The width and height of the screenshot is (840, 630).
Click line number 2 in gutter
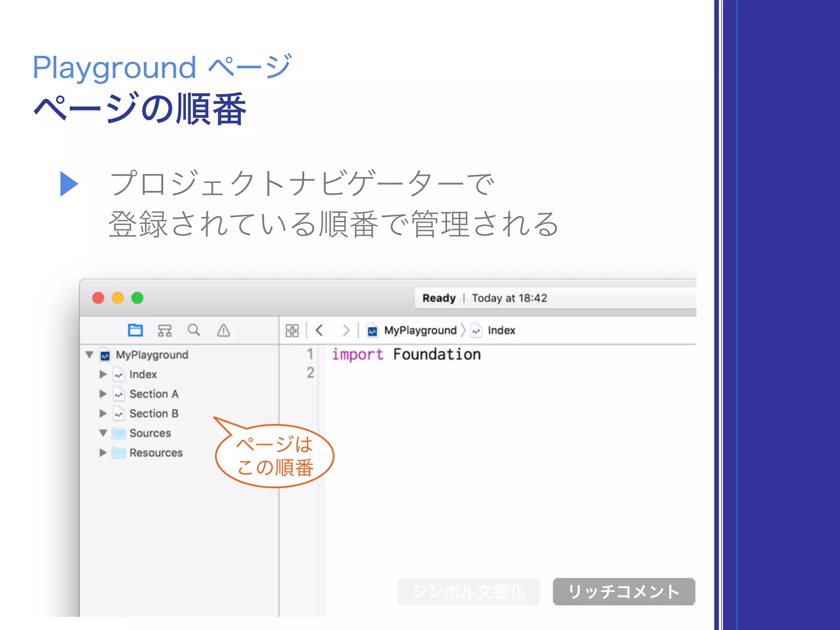310,373
